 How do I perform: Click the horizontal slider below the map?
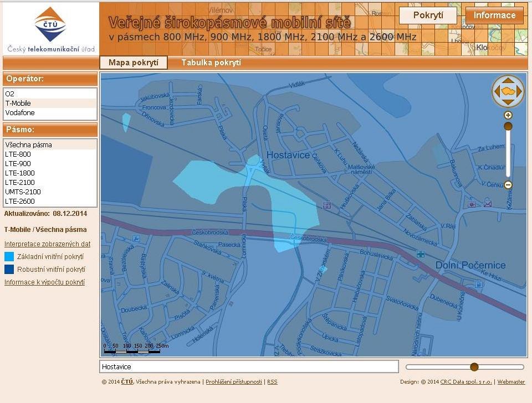click(x=464, y=367)
